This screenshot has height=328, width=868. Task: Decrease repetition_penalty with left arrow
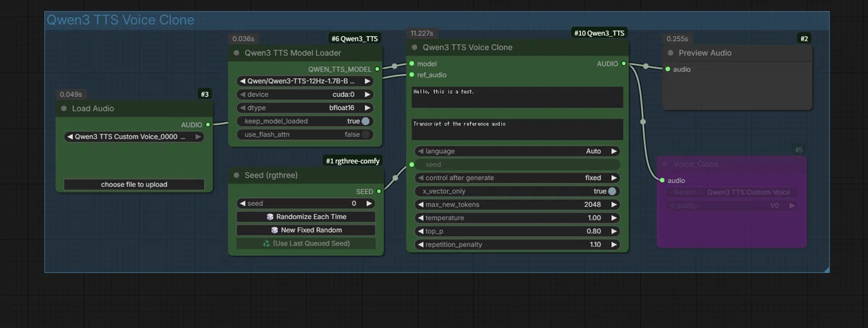point(420,244)
